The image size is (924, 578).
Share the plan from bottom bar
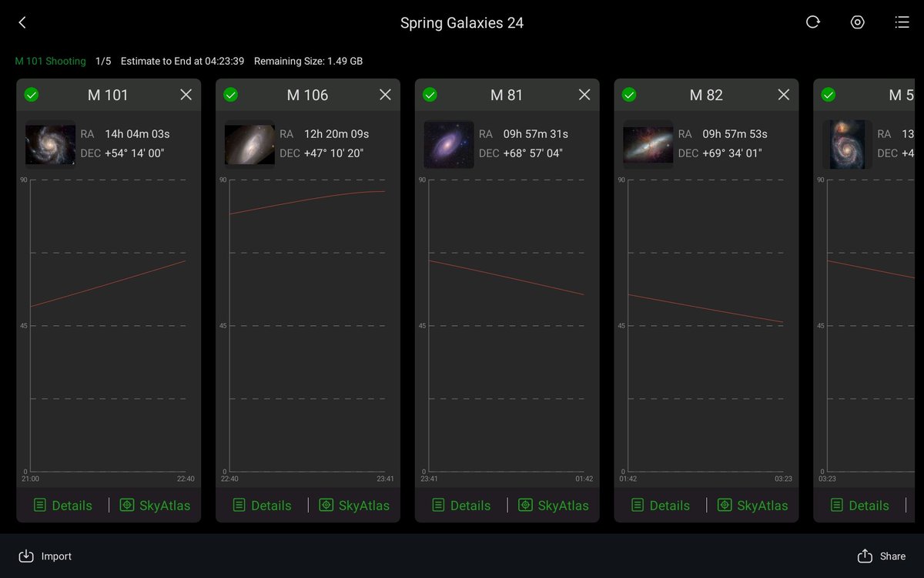tap(882, 556)
